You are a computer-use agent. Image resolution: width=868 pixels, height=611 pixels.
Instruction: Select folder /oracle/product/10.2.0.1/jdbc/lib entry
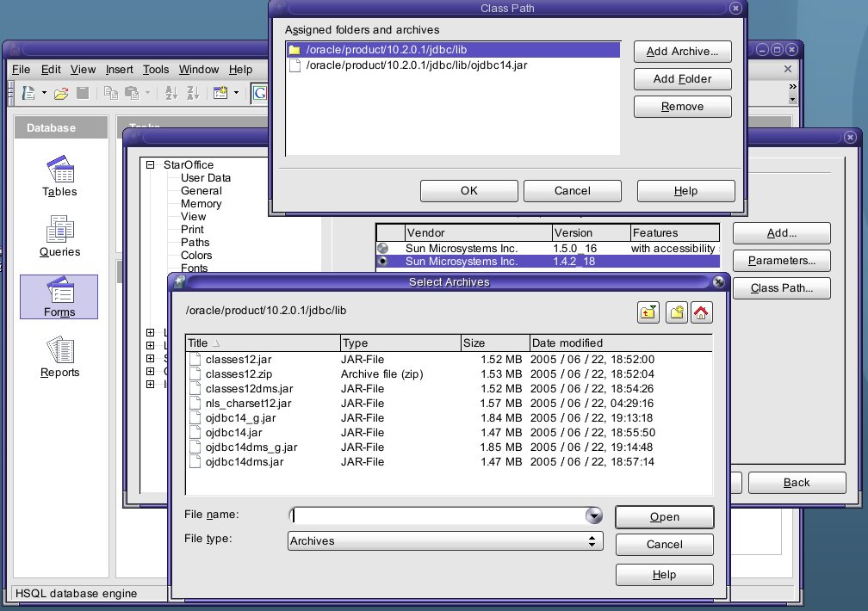click(x=453, y=50)
